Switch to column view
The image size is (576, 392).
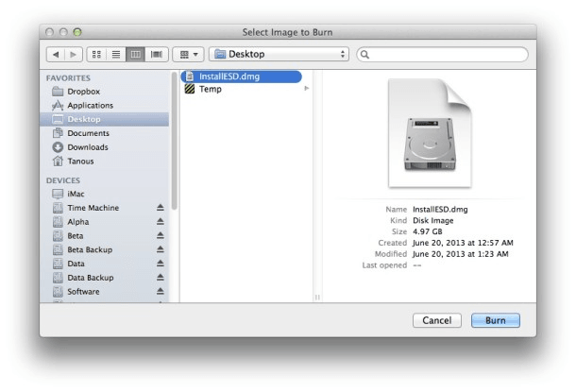point(136,55)
